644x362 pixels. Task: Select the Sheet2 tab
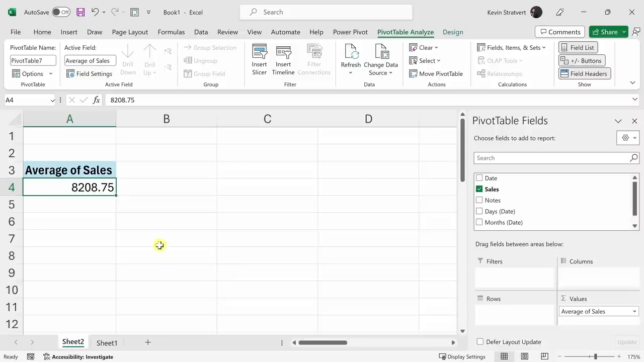73,342
